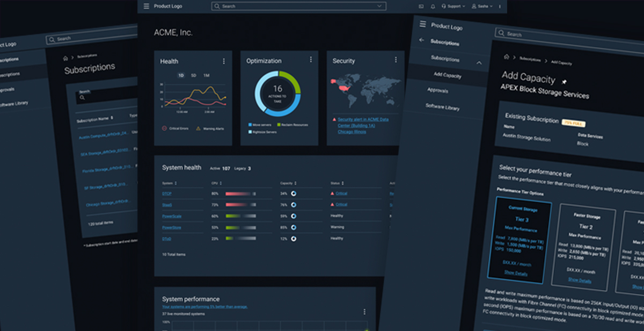Click the Critical Errors legend icon
This screenshot has width=644, height=331.
(x=164, y=128)
